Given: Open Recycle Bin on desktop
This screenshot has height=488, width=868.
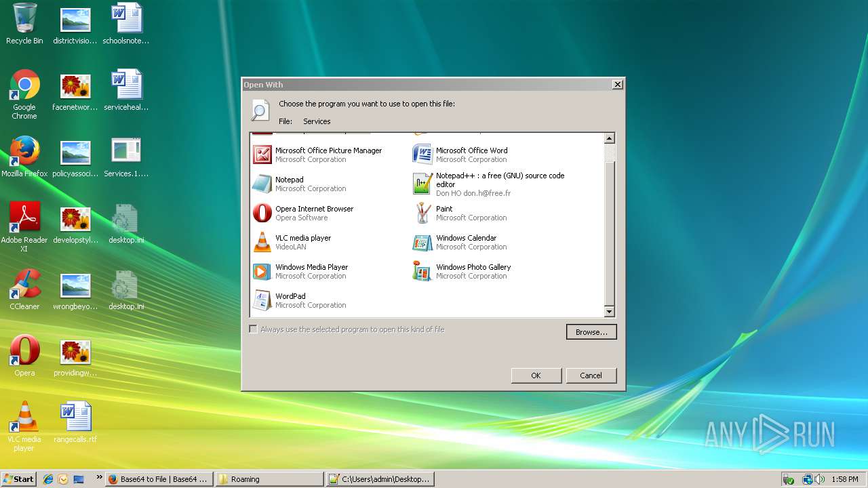Looking at the screenshot, I should [24, 24].
